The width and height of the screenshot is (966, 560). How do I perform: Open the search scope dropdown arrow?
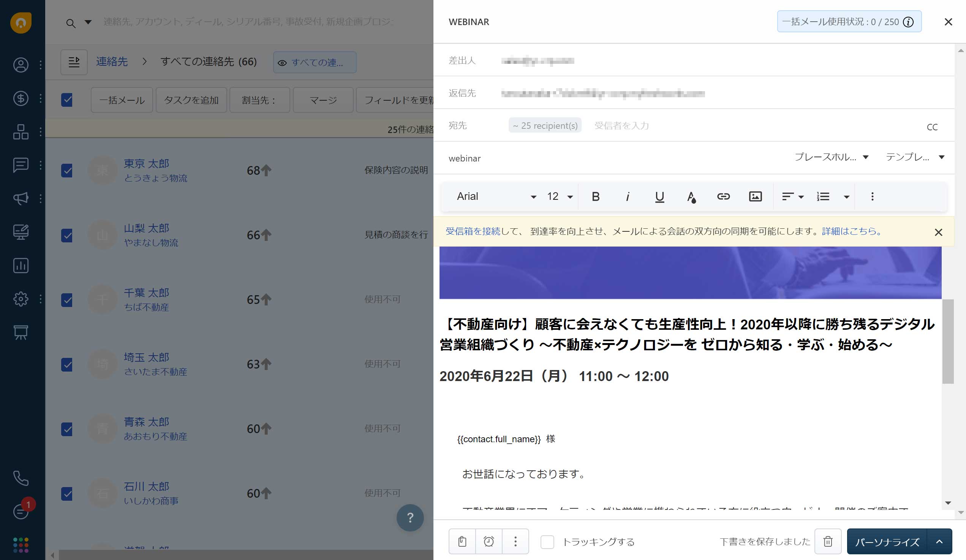pyautogui.click(x=88, y=22)
